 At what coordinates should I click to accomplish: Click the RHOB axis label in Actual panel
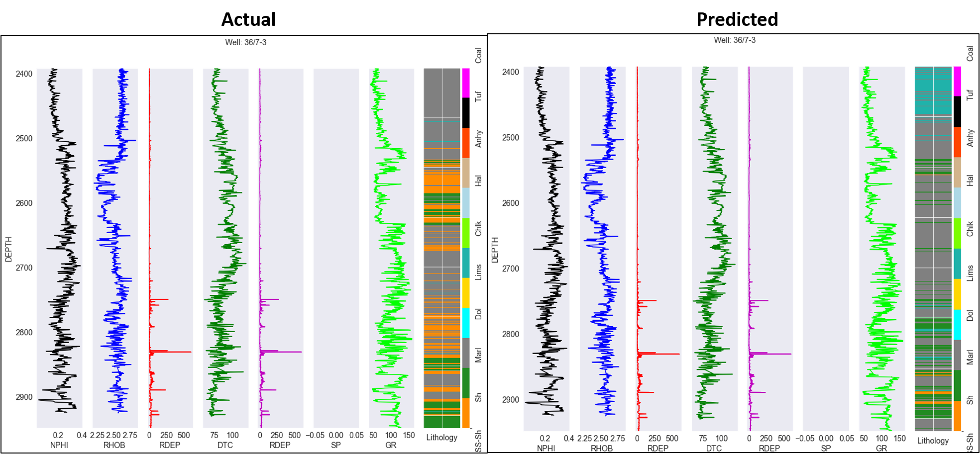pyautogui.click(x=114, y=445)
